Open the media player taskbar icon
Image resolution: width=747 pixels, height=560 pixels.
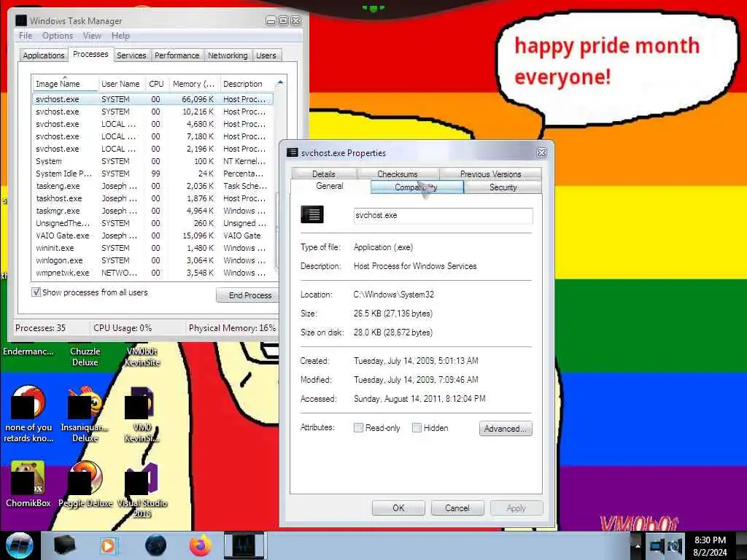click(x=108, y=545)
